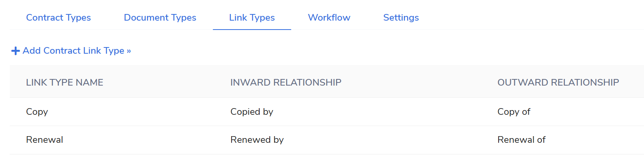This screenshot has width=644, height=163.
Task: Switch to Document Types tab
Action: point(160,18)
